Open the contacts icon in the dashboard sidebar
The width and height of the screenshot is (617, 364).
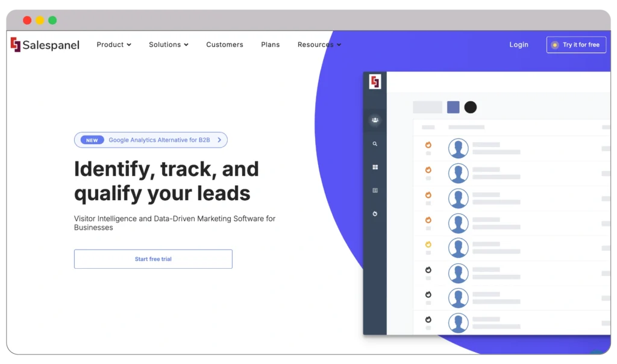coord(375,121)
